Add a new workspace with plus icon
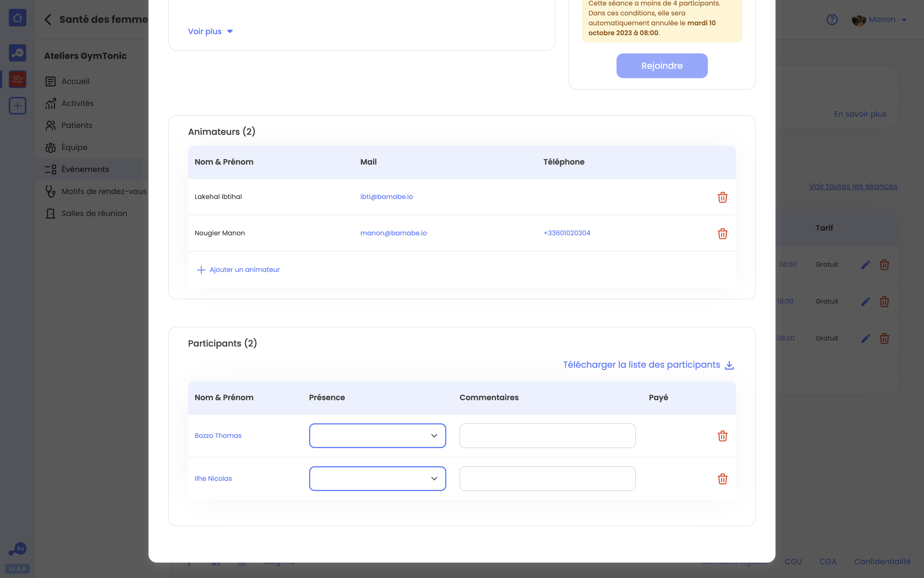The width and height of the screenshot is (924, 578). click(18, 105)
